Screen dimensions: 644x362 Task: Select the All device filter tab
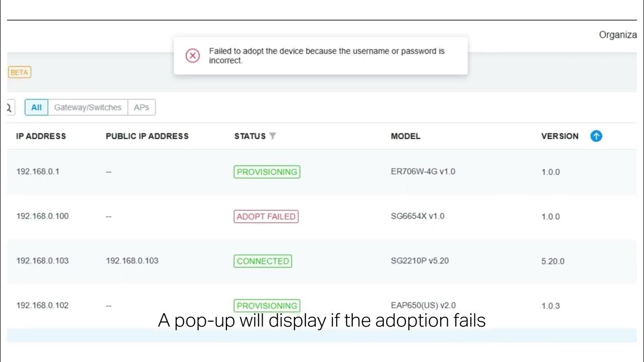(x=36, y=107)
